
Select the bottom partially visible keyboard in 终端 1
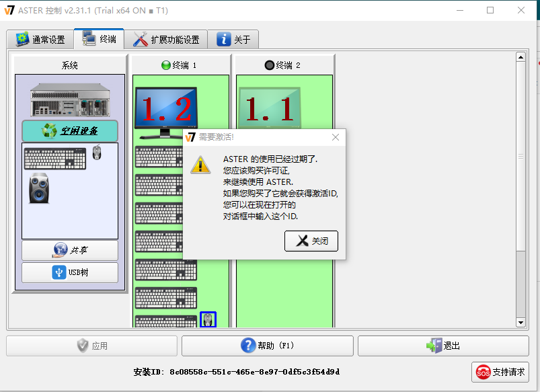(x=166, y=321)
